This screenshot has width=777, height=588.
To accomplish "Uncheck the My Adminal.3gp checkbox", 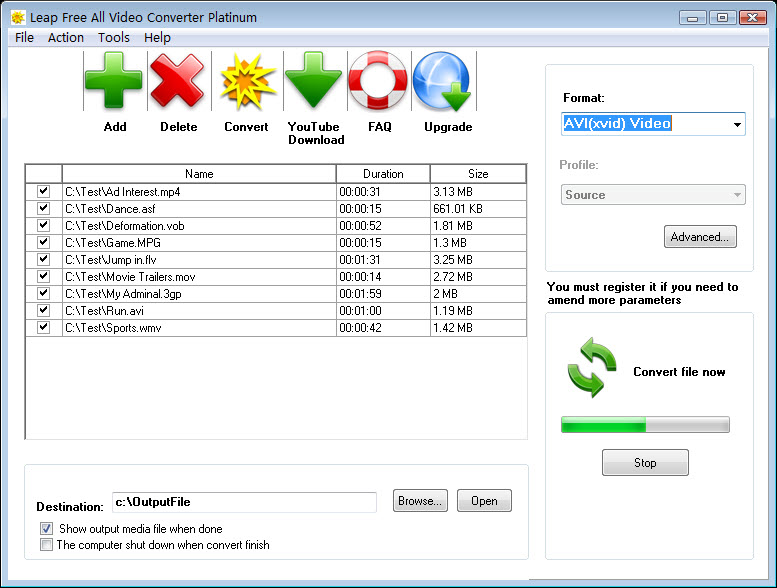I will coord(44,293).
